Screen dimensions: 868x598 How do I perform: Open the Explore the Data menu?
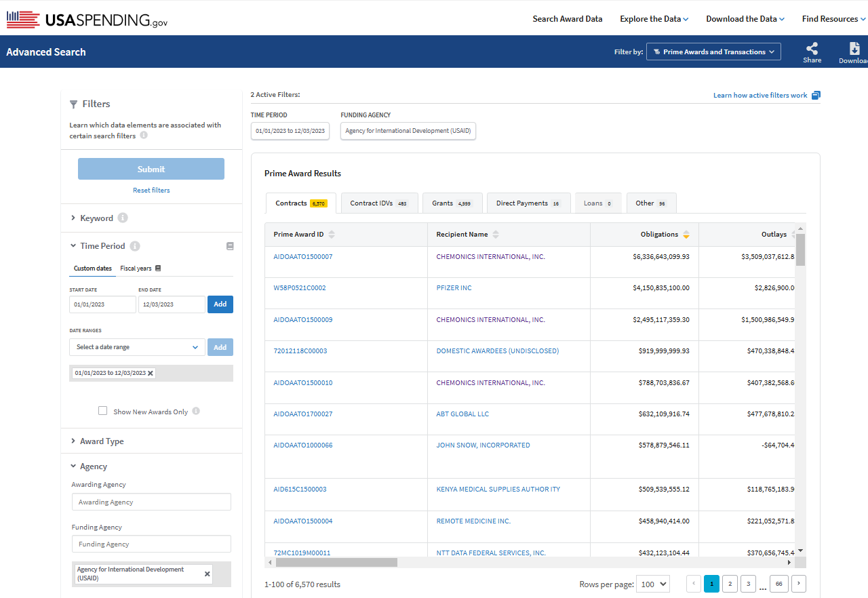[654, 19]
